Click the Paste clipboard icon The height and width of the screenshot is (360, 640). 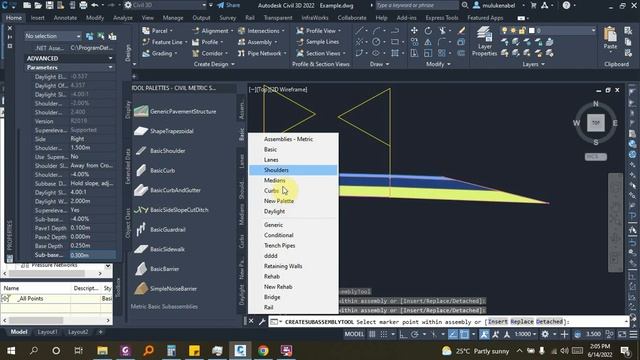point(610,34)
